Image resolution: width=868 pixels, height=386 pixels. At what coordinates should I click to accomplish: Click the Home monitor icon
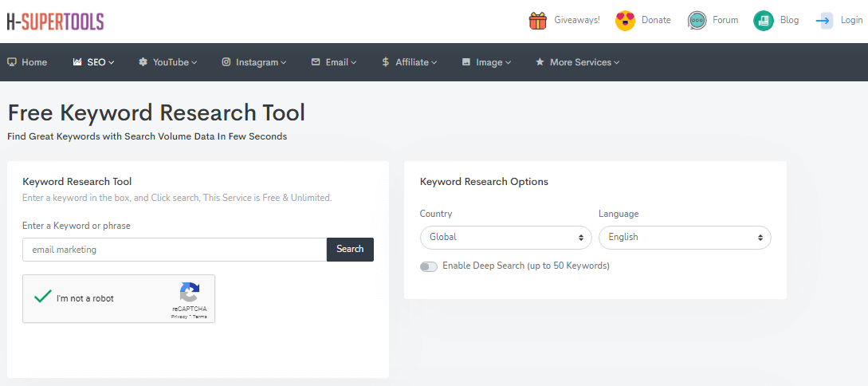click(x=12, y=62)
